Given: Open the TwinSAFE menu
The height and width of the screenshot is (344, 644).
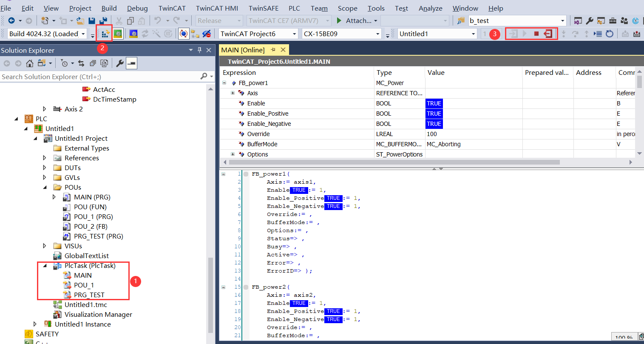Looking at the screenshot, I should [x=264, y=8].
